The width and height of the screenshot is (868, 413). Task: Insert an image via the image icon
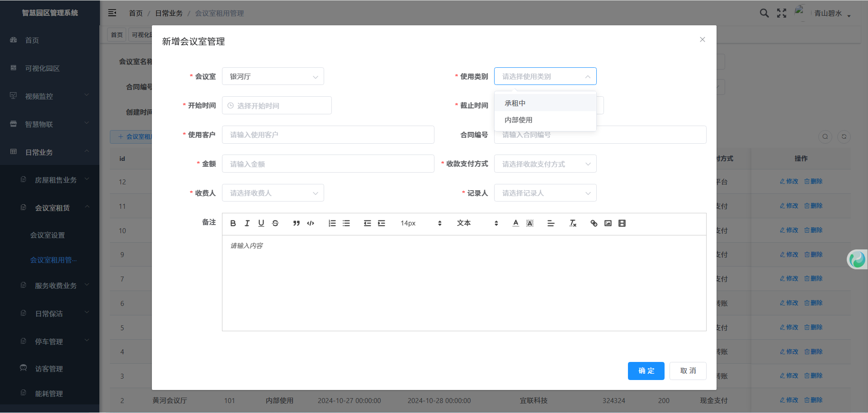click(x=608, y=223)
